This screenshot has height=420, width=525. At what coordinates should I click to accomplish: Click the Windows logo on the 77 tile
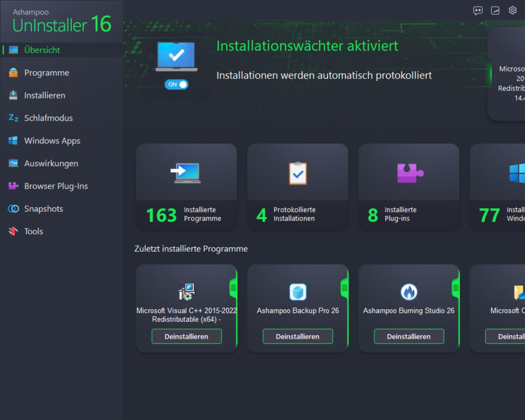(x=517, y=173)
